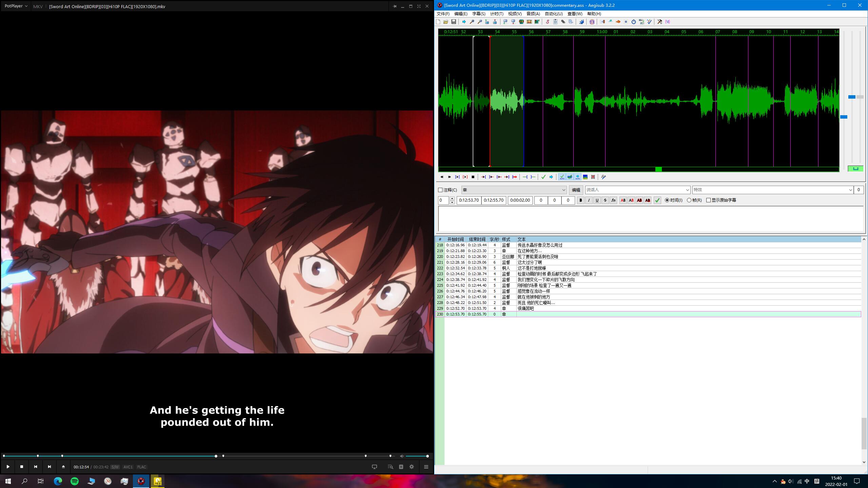
Task: Open the 字幕(S) menu
Action: (x=479, y=14)
